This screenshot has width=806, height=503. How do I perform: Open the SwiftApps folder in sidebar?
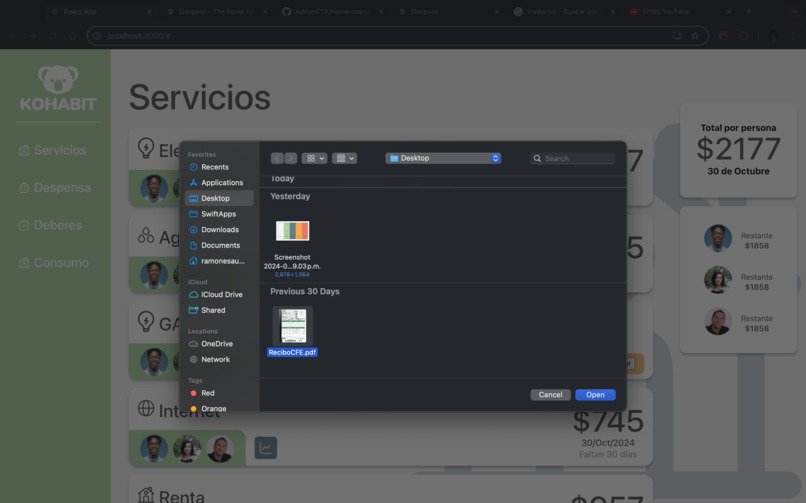pos(218,214)
